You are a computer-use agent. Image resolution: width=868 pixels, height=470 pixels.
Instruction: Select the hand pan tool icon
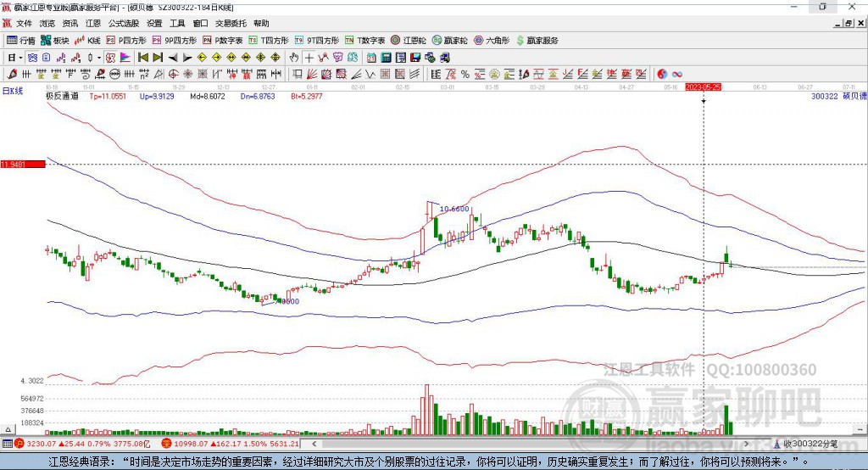tap(294, 57)
